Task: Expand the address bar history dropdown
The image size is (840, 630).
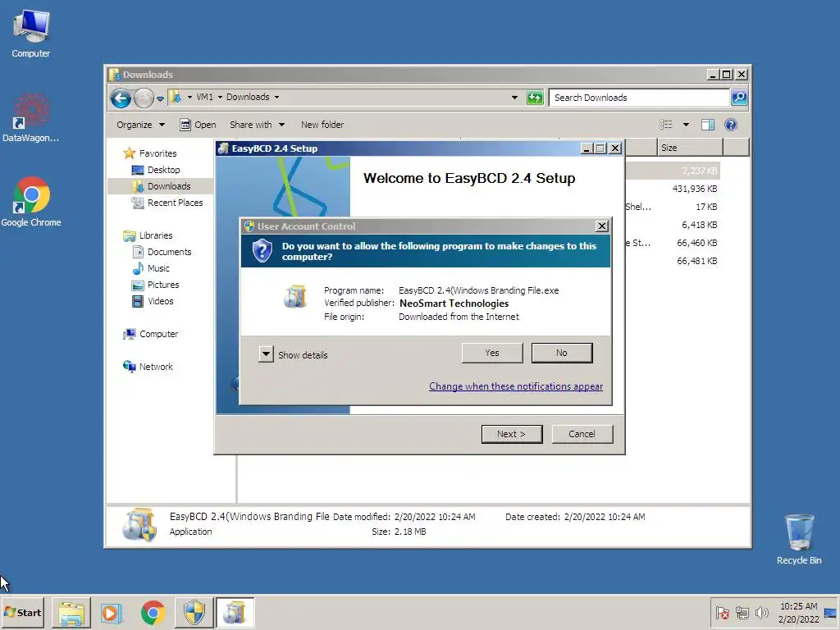Action: pyautogui.click(x=514, y=98)
